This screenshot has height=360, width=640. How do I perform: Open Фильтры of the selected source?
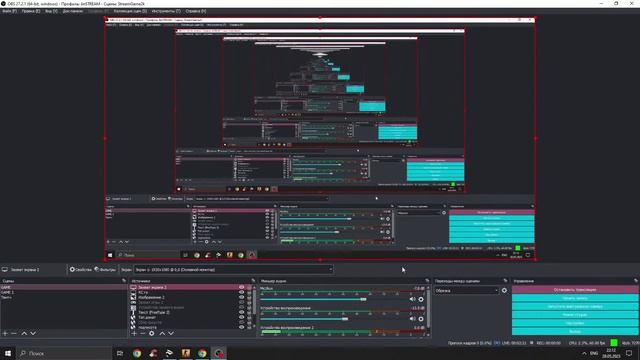click(x=105, y=269)
